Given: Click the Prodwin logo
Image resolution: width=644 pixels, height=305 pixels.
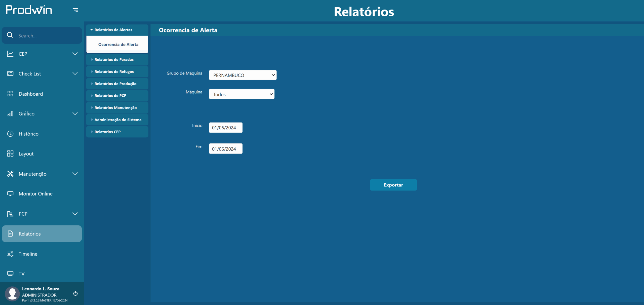Looking at the screenshot, I should (29, 10).
